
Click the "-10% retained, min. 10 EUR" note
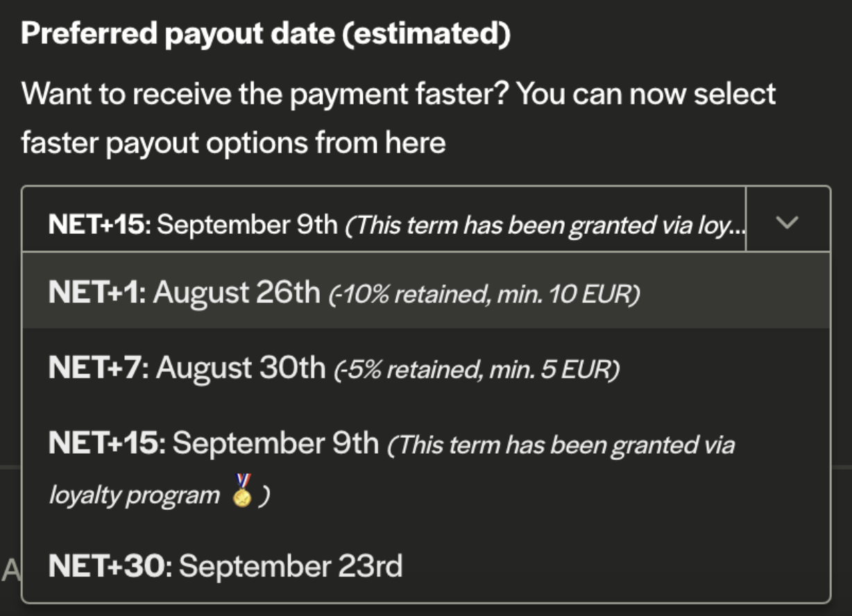coord(484,295)
